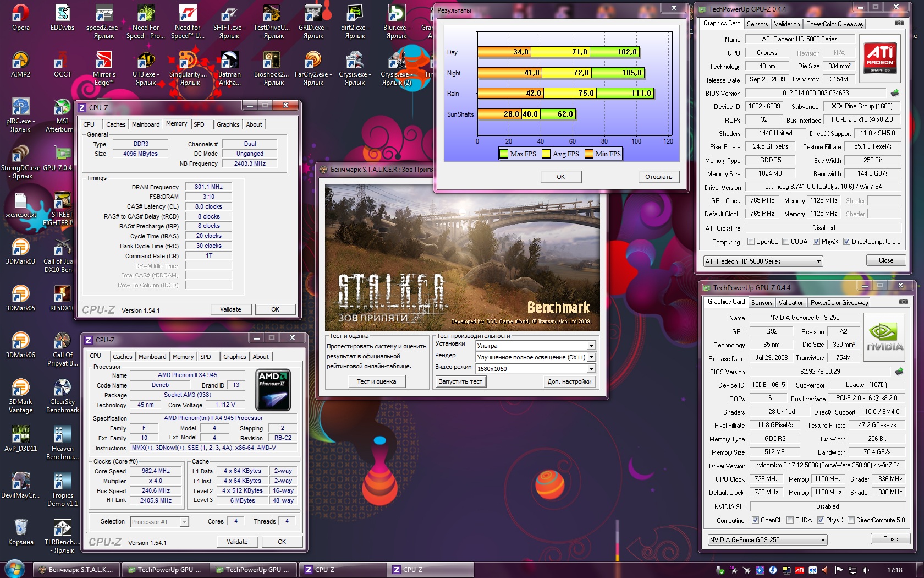The height and width of the screenshot is (578, 924).
Task: Open the Recycle Bin (Корзина) icon
Action: 20,532
